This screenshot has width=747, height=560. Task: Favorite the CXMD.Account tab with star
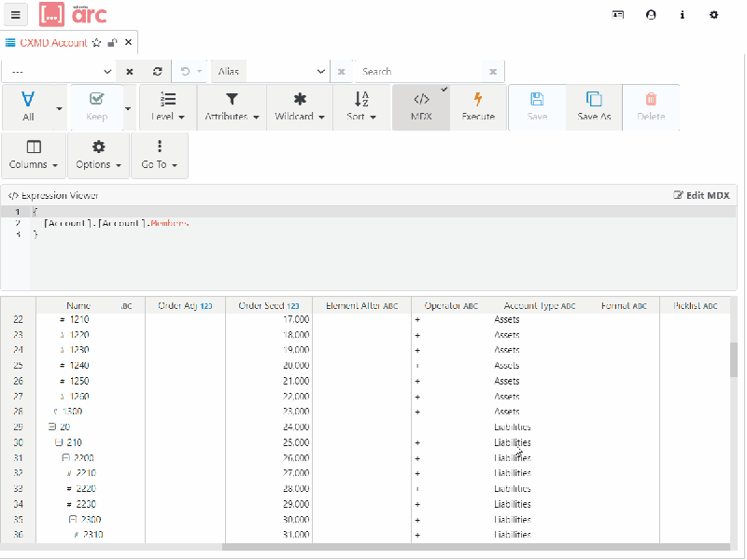point(97,43)
